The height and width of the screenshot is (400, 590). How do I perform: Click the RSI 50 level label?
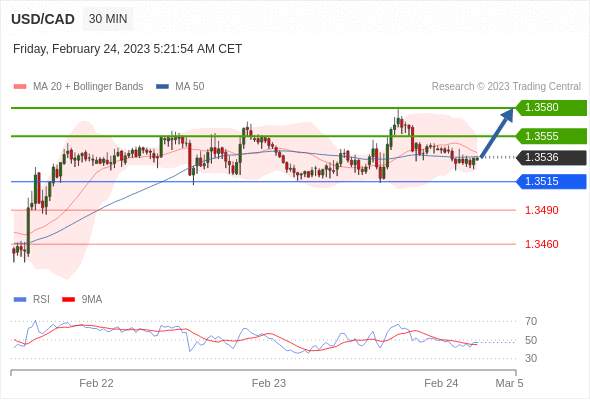click(x=531, y=340)
